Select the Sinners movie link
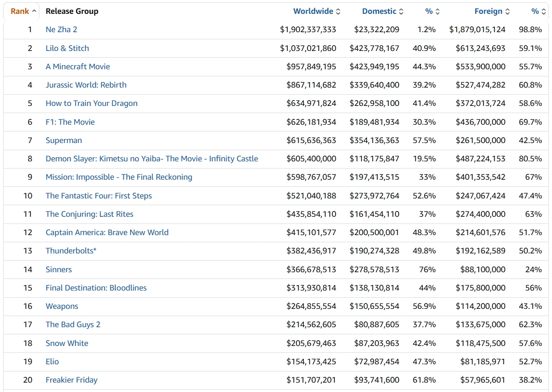Image resolution: width=552 pixels, height=392 pixels. (x=59, y=270)
